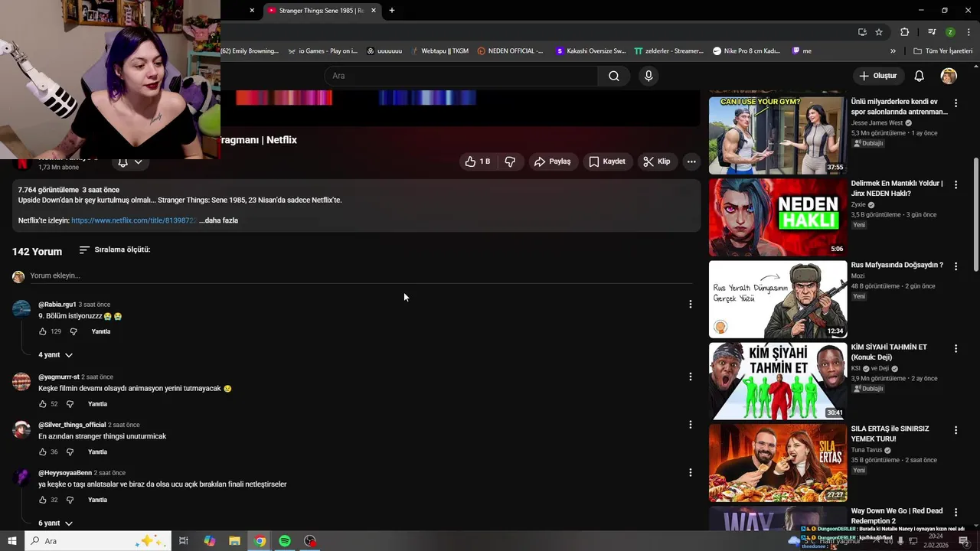Open the Kakashi Oversize Sw... bookmark
The width and height of the screenshot is (980, 551).
[590, 51]
